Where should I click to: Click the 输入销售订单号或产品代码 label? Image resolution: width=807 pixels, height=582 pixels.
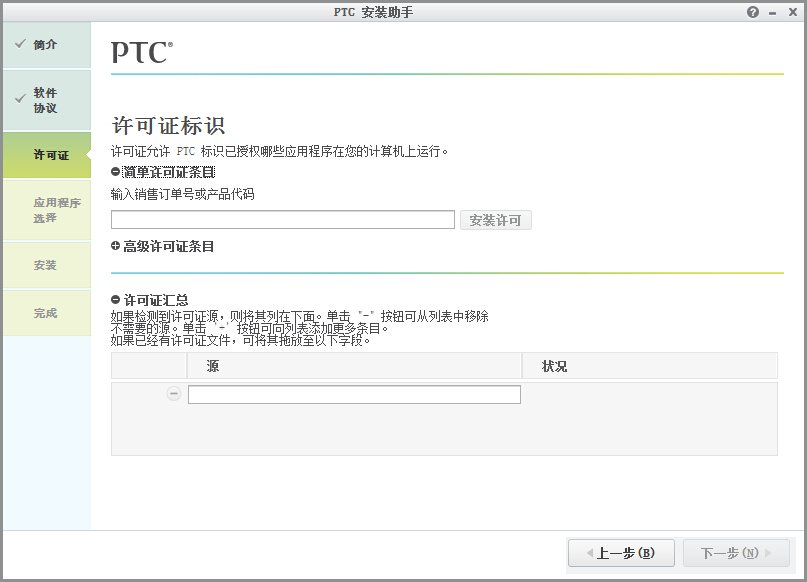[x=183, y=194]
